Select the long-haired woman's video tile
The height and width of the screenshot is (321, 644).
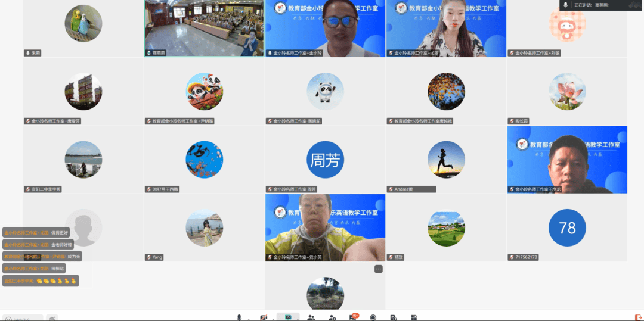coord(446,28)
